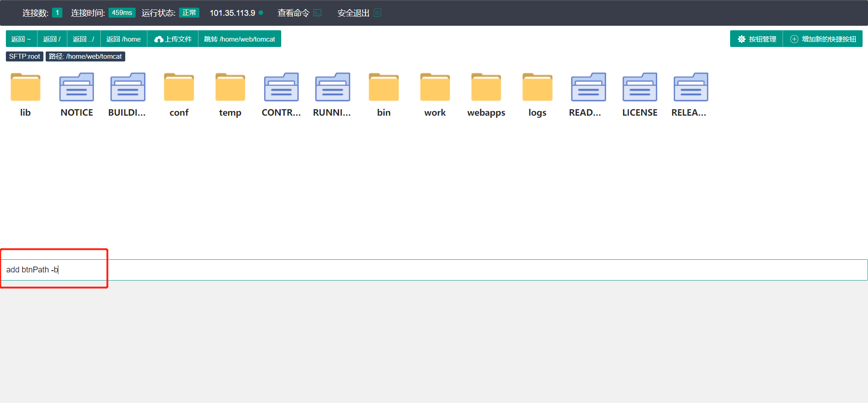Click the SFTP:root badge
868x403 pixels.
(x=24, y=56)
